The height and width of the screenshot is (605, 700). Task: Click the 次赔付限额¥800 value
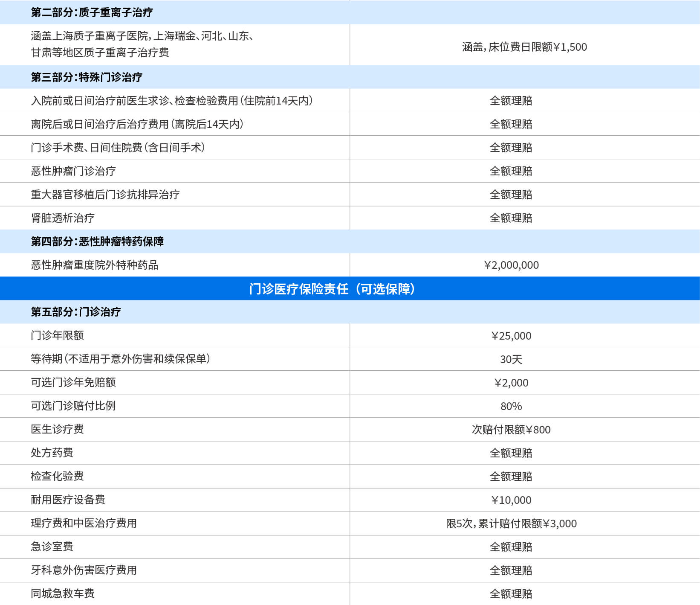(x=511, y=430)
